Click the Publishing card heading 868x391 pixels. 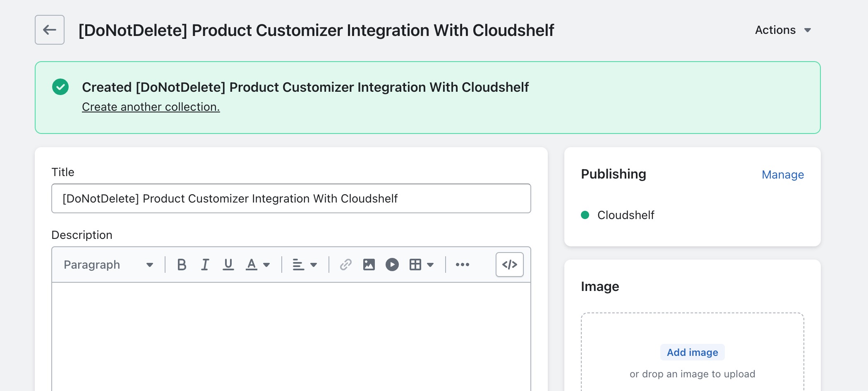click(614, 174)
